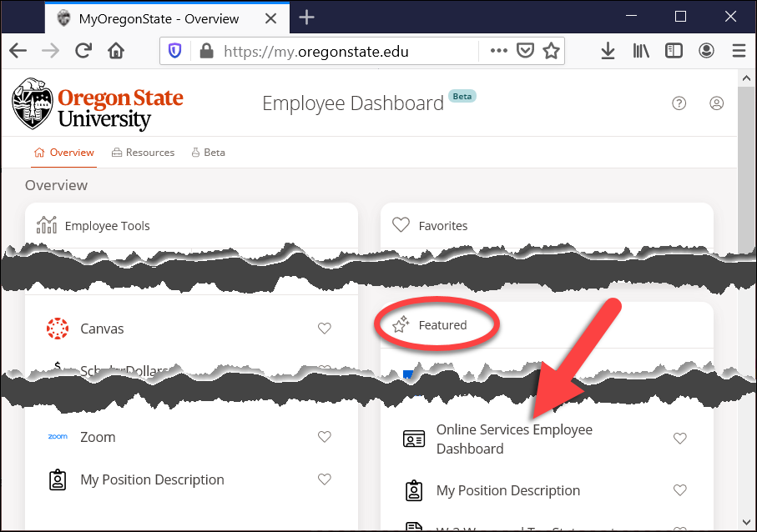This screenshot has height=532, width=757.
Task: Click the Employee Tools card heading
Action: coord(107,226)
